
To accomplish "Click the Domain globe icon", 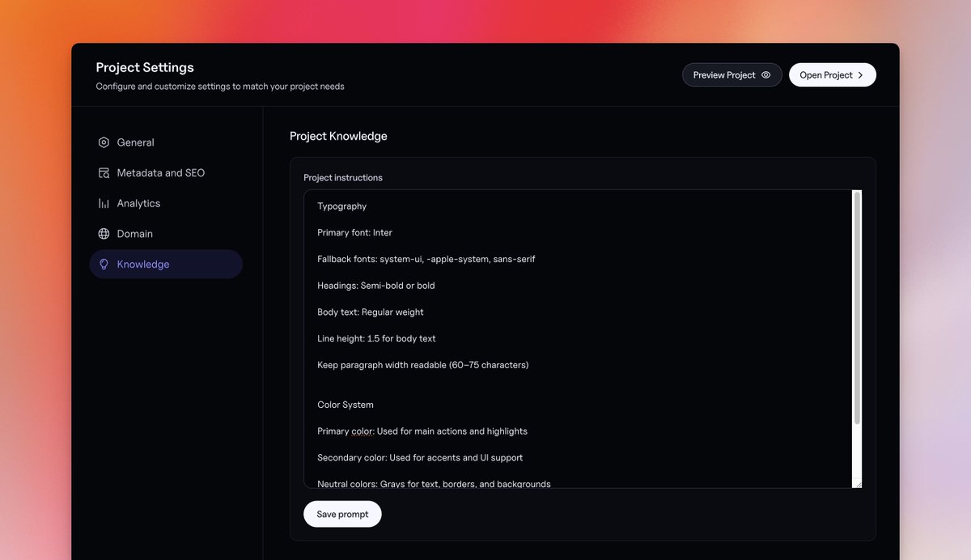I will [x=104, y=233].
